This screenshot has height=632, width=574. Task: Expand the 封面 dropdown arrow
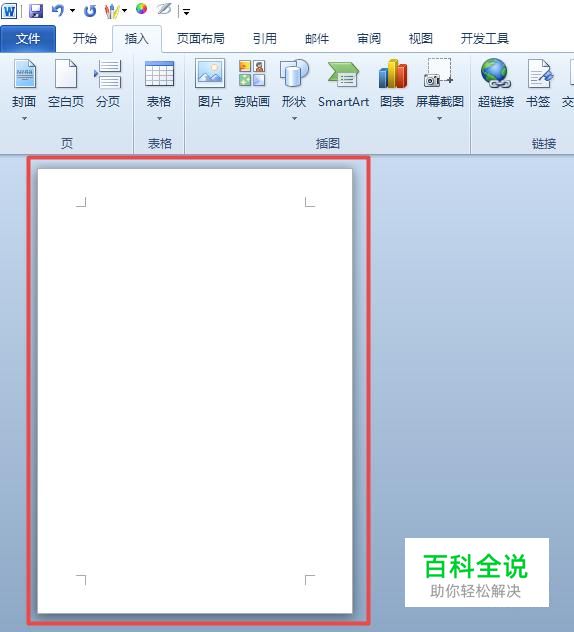coord(24,118)
